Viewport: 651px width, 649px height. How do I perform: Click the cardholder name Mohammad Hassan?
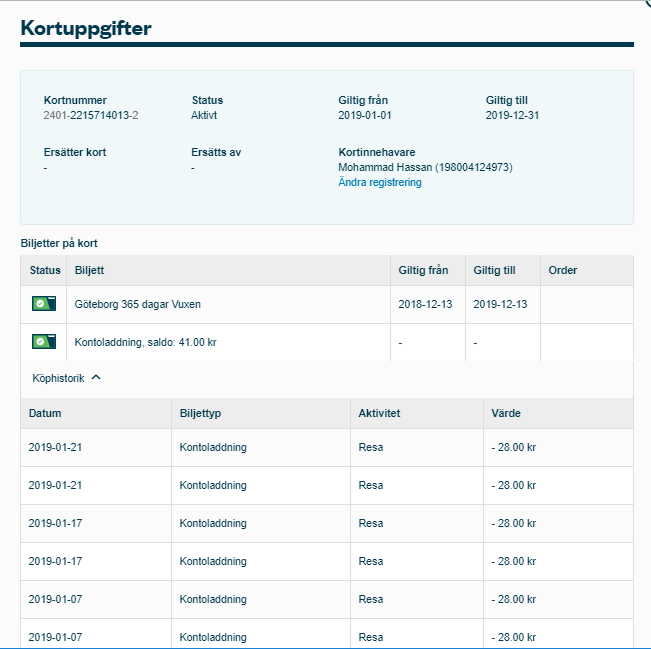coord(388,167)
